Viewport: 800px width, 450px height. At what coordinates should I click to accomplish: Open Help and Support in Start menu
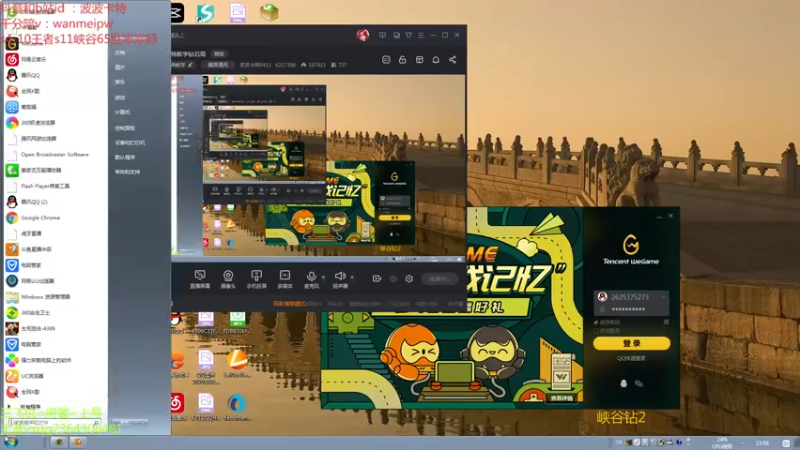pos(128,172)
